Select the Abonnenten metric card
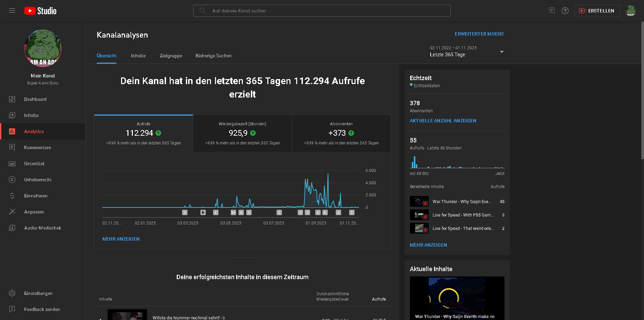 tap(341, 133)
